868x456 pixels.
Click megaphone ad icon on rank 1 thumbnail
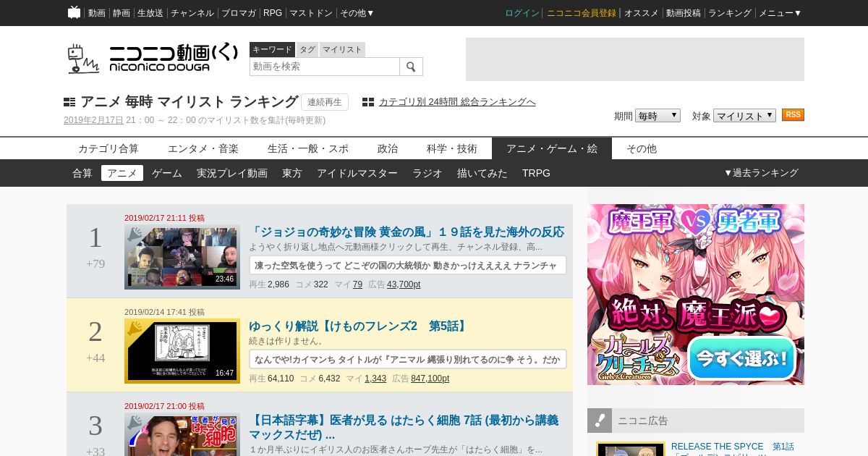point(135,235)
